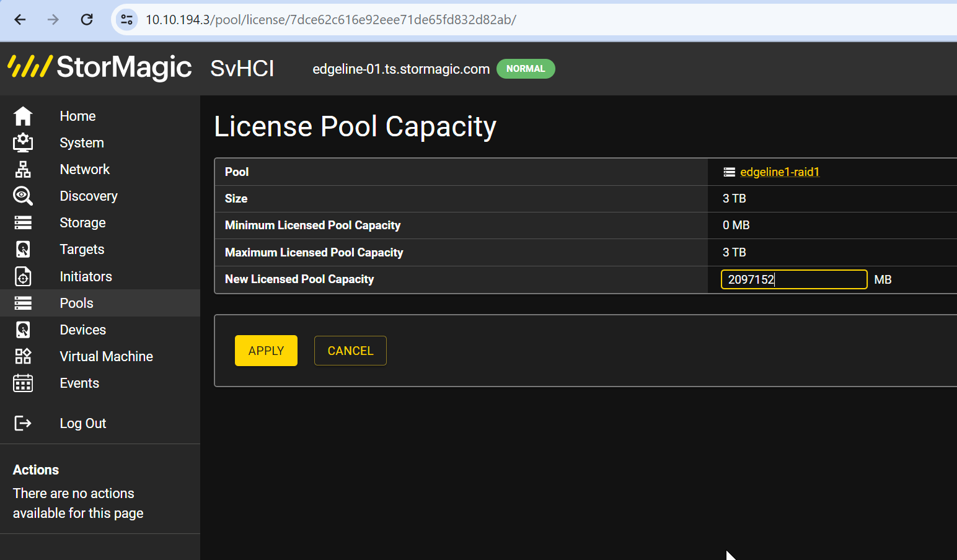Open the Storage menu item

(82, 222)
